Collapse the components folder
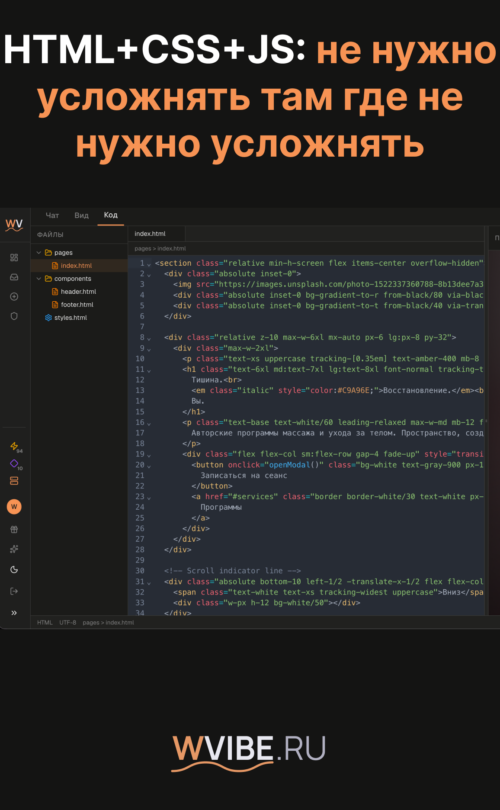The height and width of the screenshot is (810, 500). [x=39, y=278]
